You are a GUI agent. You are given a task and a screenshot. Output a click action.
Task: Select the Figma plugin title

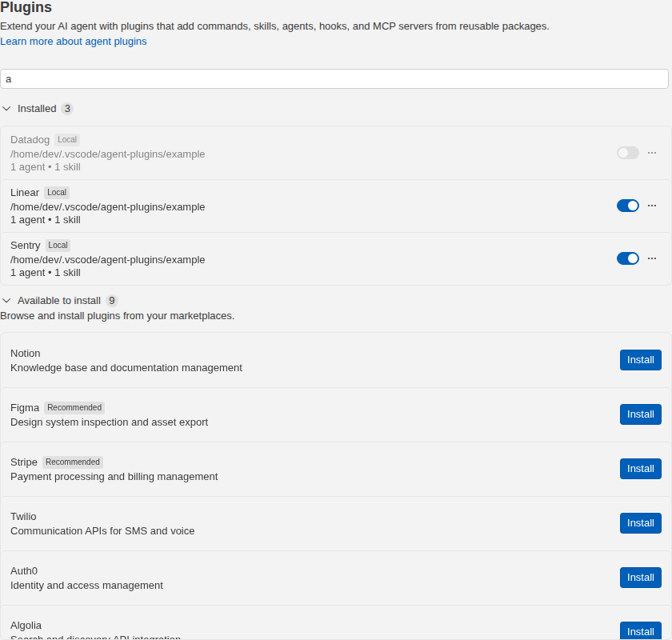tap(25, 408)
